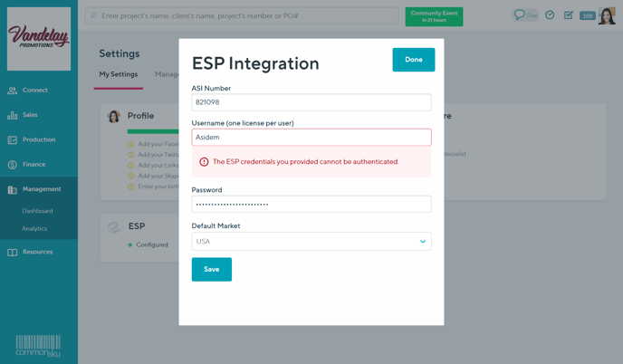The image size is (623, 364).
Task: Open the Resources book icon
Action: tap(13, 253)
